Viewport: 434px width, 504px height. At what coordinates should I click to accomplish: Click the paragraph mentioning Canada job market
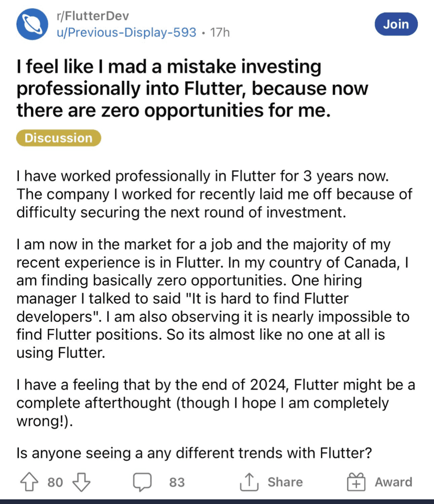(x=213, y=298)
